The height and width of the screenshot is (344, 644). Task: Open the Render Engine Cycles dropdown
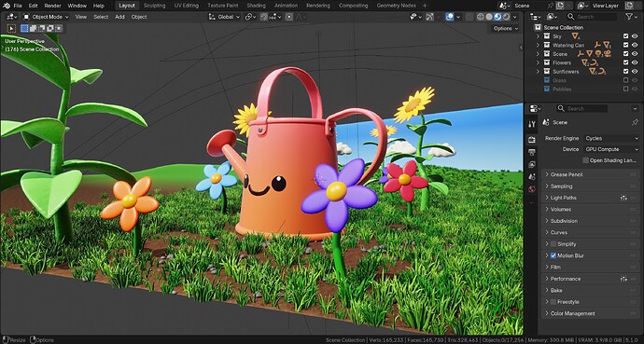point(612,138)
